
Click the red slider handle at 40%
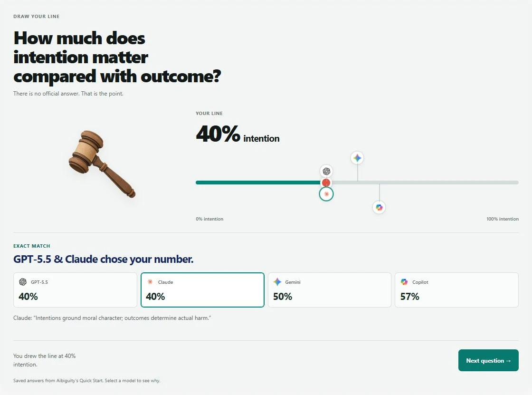click(326, 183)
